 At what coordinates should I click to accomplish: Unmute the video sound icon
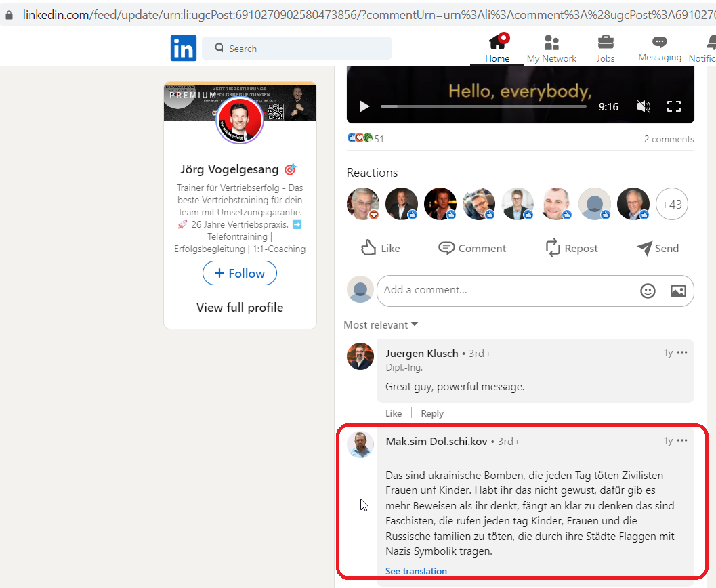point(643,106)
